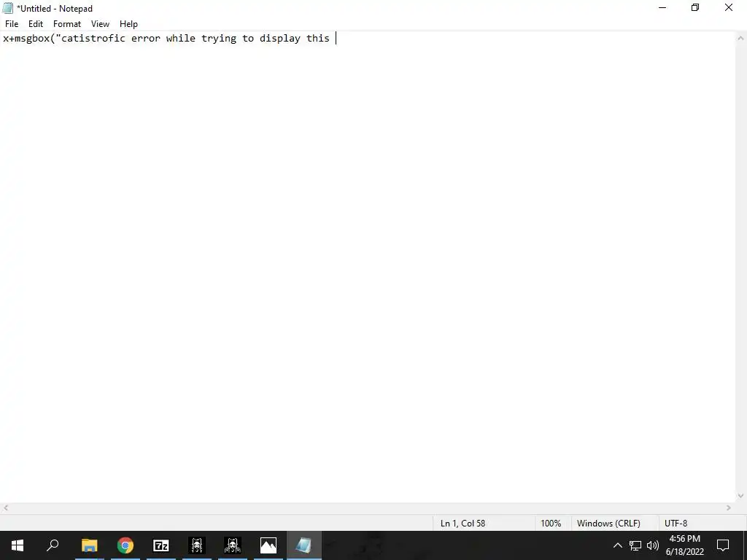The height and width of the screenshot is (560, 747).
Task: Open File Explorer from taskbar
Action: (89, 545)
